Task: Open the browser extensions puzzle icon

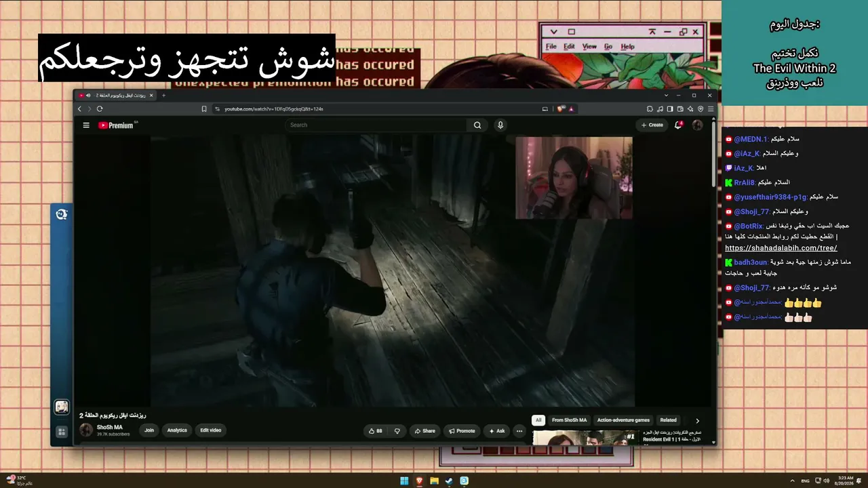Action: click(x=650, y=108)
